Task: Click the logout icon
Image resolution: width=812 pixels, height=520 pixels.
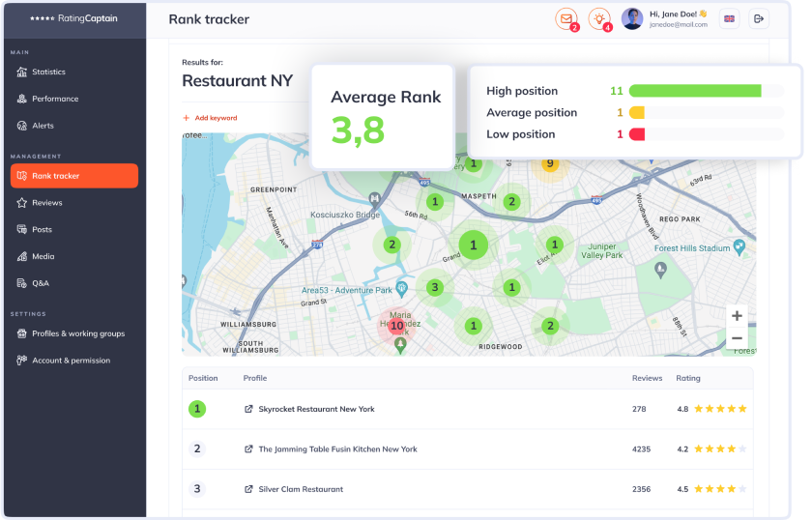Action: point(759,19)
